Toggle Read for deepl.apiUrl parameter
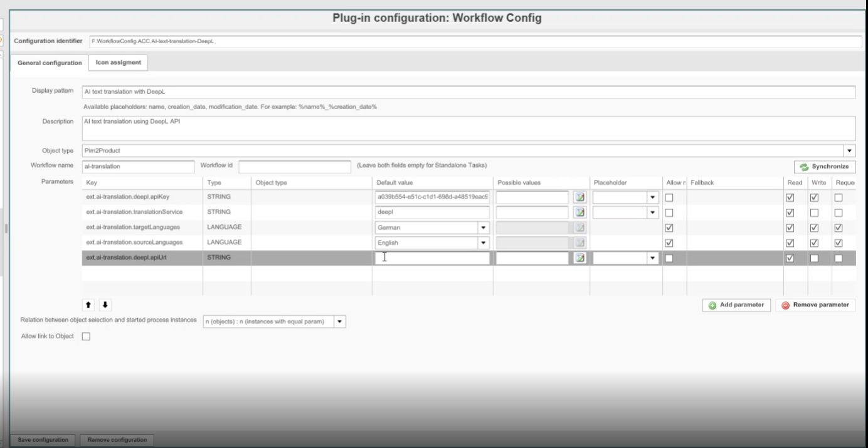The image size is (868, 448). tap(790, 258)
